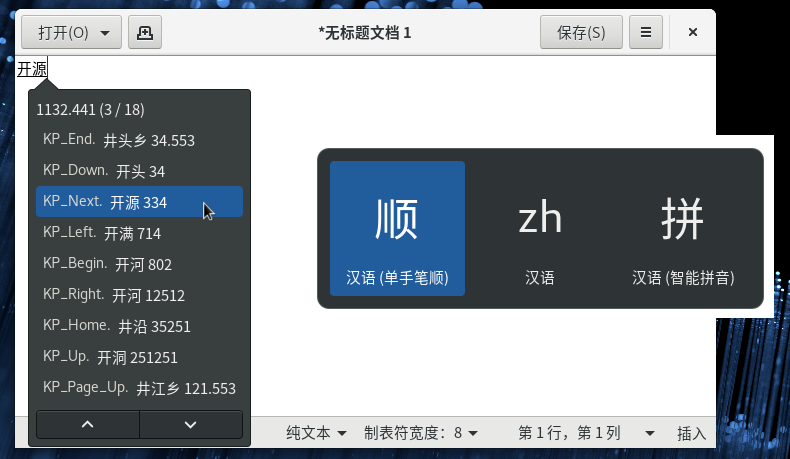Screen dimensions: 790x459
Task: Select candidate 开洞 251251
Action: (140, 357)
